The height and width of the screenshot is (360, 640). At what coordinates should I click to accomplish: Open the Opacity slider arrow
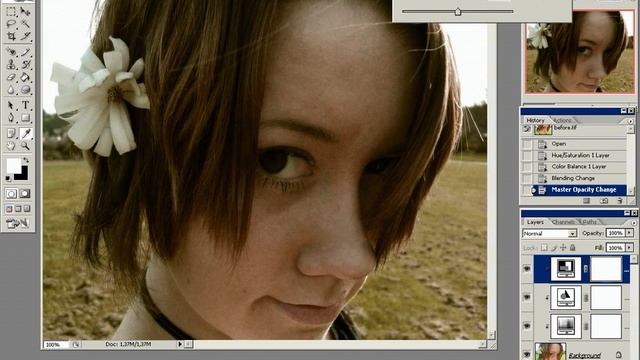click(x=629, y=233)
